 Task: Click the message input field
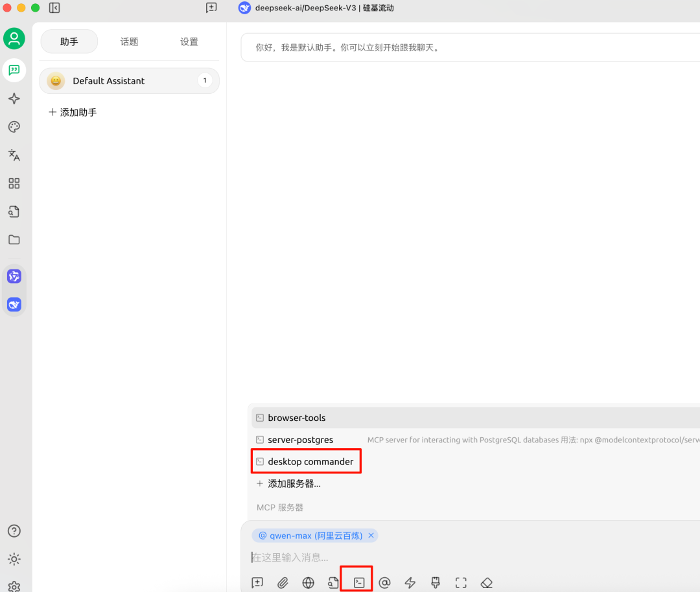[x=454, y=558]
